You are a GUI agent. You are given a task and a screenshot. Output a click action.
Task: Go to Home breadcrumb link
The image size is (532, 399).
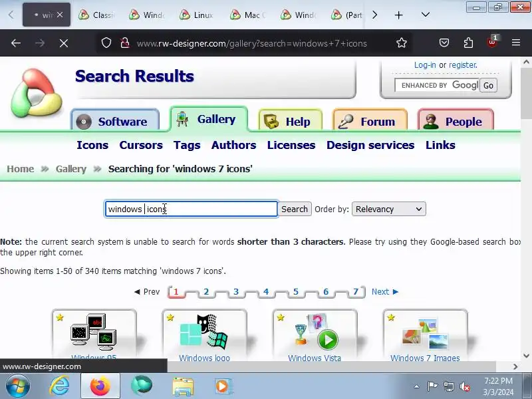(x=21, y=169)
